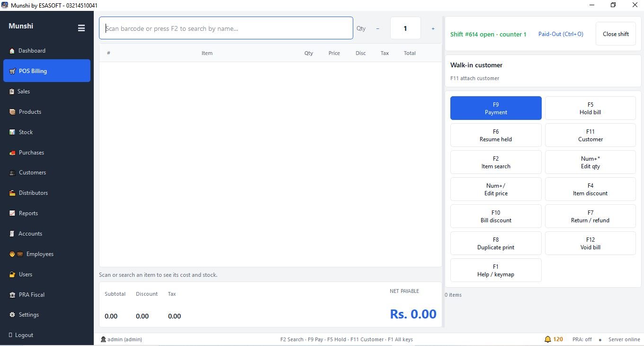Go to Products in the sidebar
The image size is (644, 346).
[x=47, y=112]
